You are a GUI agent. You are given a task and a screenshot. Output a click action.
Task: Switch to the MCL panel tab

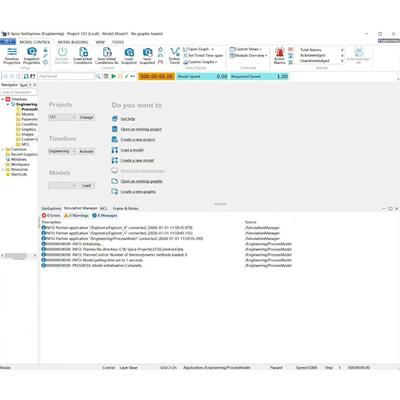click(x=104, y=208)
